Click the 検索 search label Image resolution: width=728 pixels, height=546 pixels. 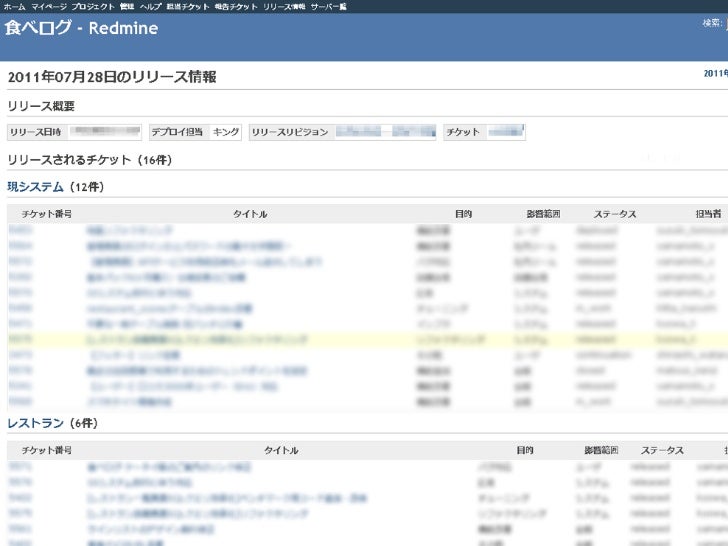712,23
